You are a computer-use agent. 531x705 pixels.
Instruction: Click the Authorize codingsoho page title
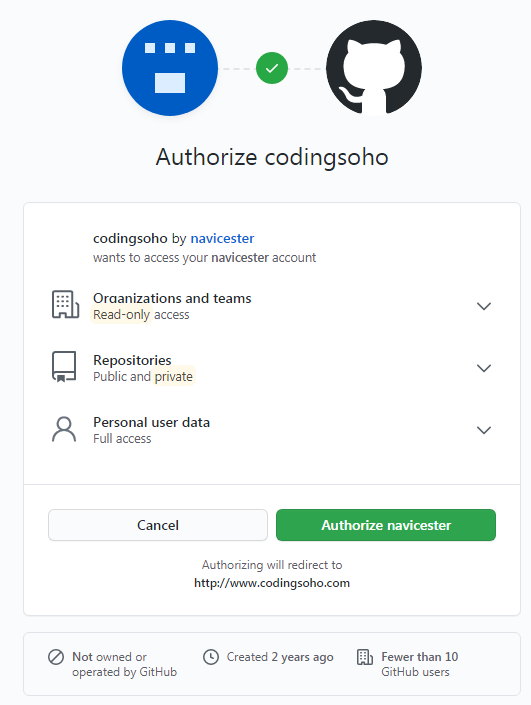click(272, 157)
